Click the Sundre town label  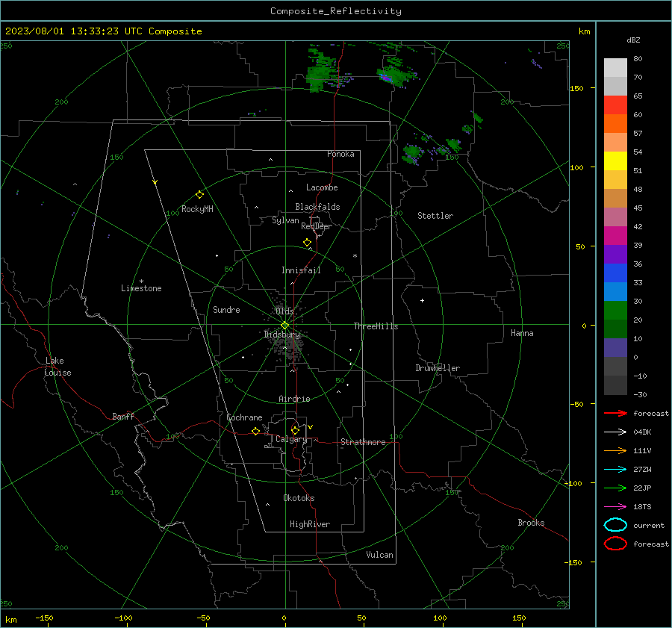[226, 309]
